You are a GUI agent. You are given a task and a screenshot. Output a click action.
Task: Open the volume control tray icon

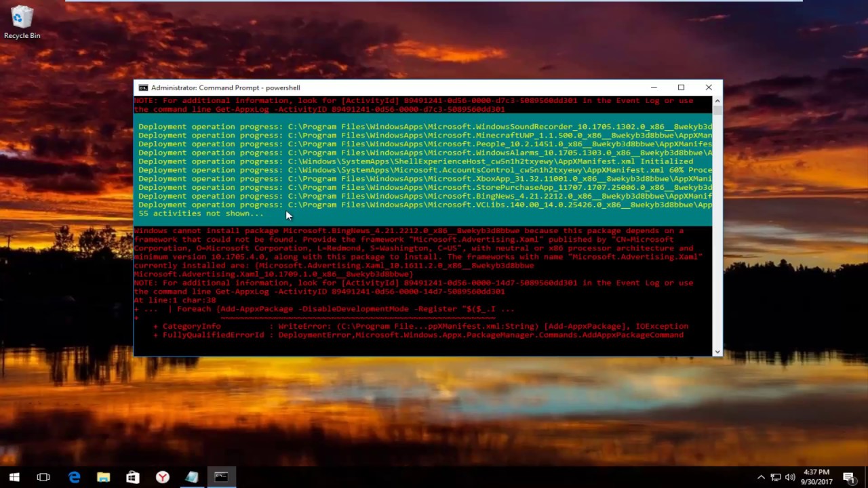[790, 477]
